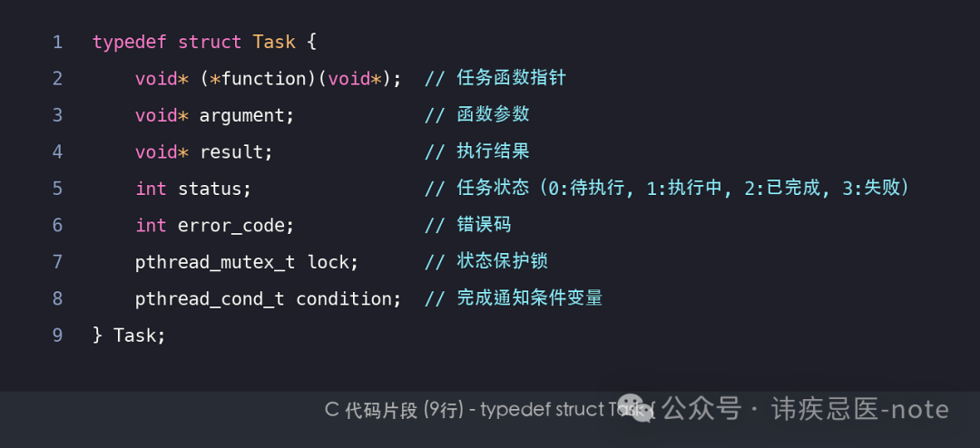
Task: Click the pthread_mutex_t type name
Action: pyautogui.click(x=215, y=262)
